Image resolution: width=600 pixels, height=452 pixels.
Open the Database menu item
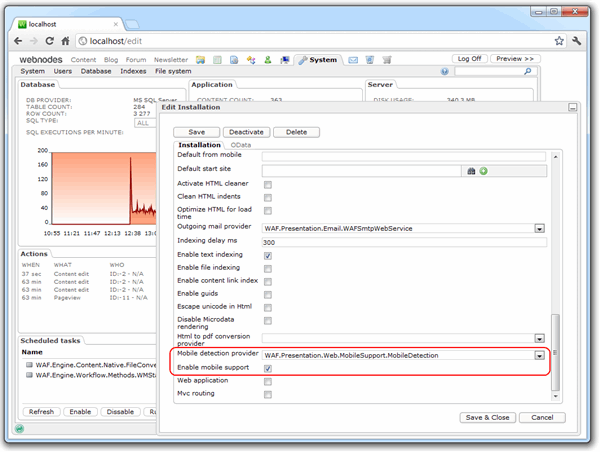(96, 71)
